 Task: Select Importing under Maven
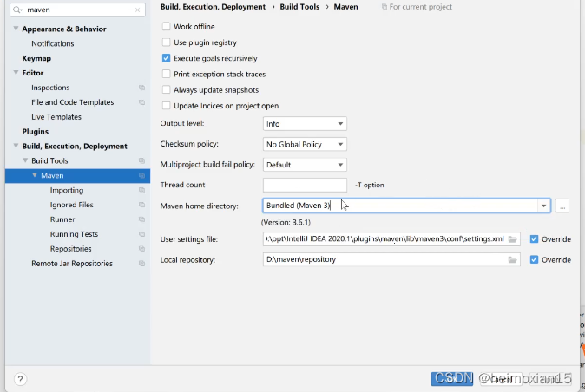[x=67, y=190]
